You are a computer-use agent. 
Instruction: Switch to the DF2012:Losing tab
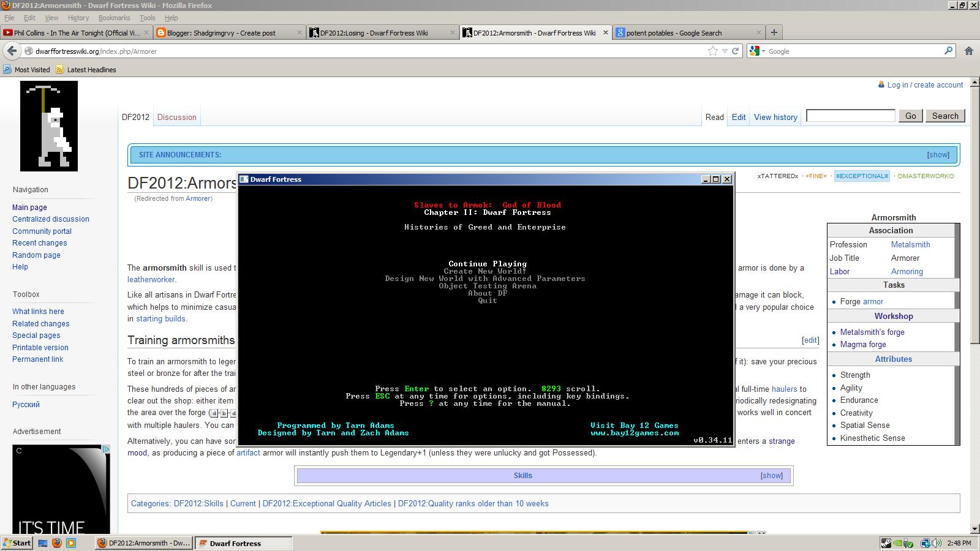click(383, 32)
